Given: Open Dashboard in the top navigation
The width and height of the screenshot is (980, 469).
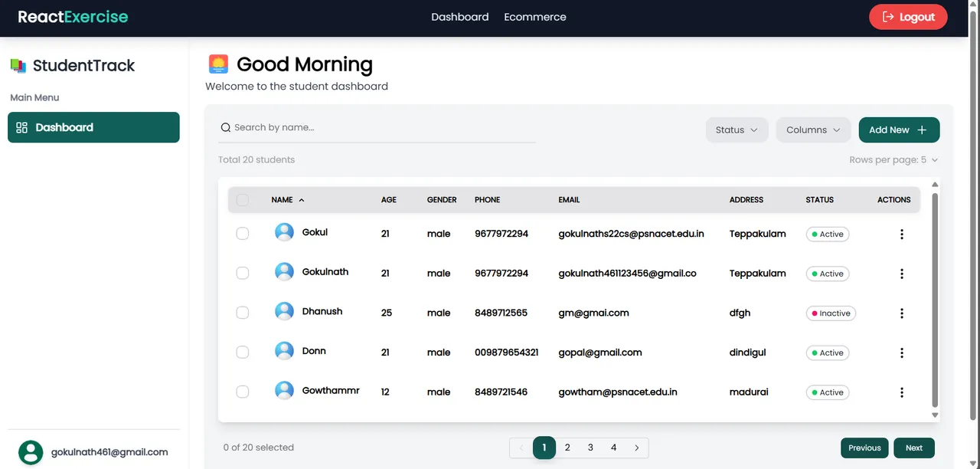Looking at the screenshot, I should coord(460,17).
